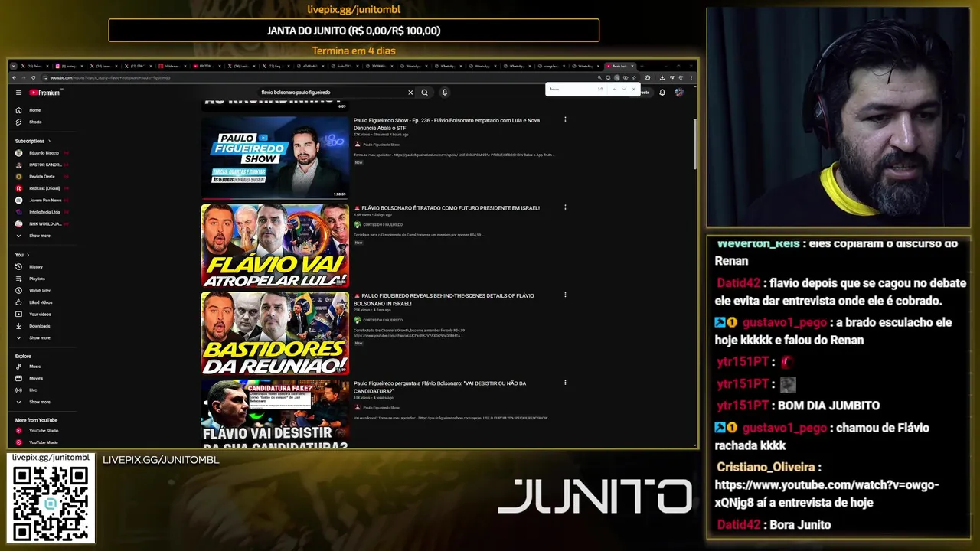This screenshot has height=551, width=980.
Task: Open options for 'REVEALS BEHIND-THE-SCENES' video
Action: tap(565, 295)
